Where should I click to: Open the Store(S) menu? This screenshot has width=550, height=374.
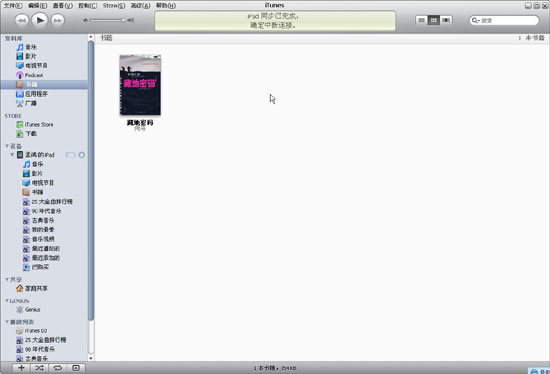tap(114, 6)
